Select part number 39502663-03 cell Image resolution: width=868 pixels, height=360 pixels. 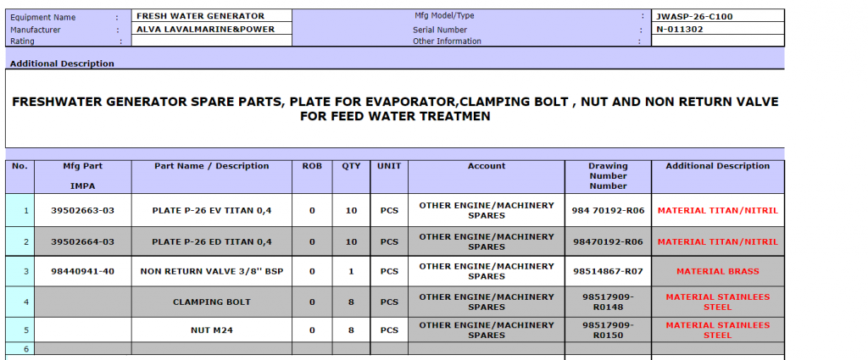[x=82, y=210]
